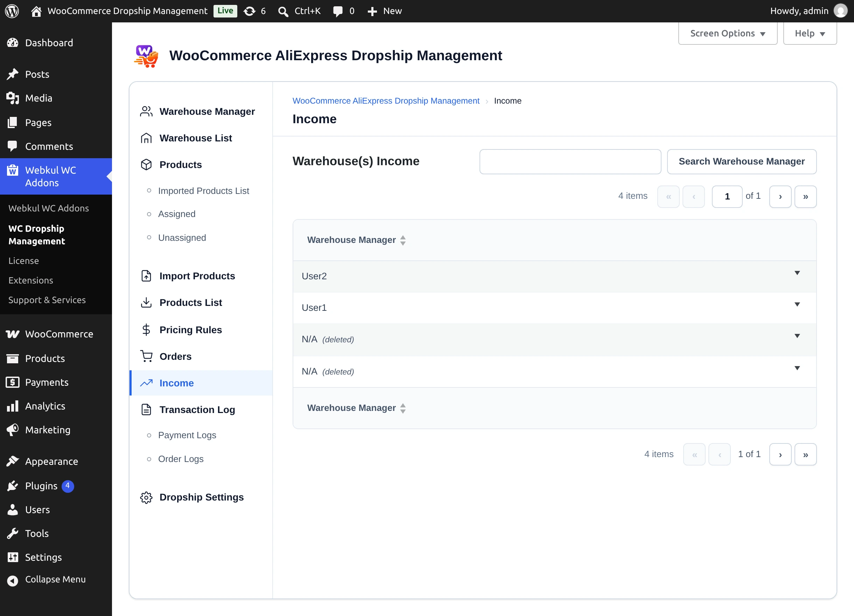Open the License submenu link
The width and height of the screenshot is (854, 616).
23,260
